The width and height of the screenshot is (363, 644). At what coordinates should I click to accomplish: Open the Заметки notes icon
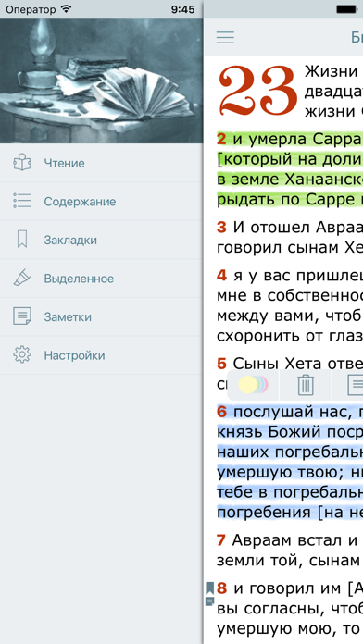[22, 316]
